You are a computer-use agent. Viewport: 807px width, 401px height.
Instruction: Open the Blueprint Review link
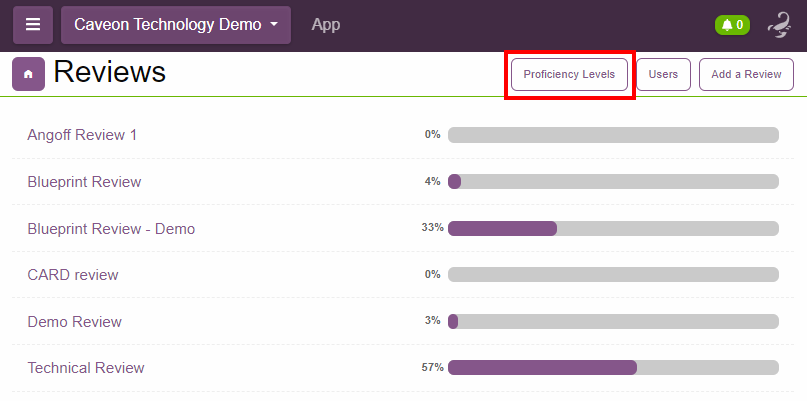84,182
